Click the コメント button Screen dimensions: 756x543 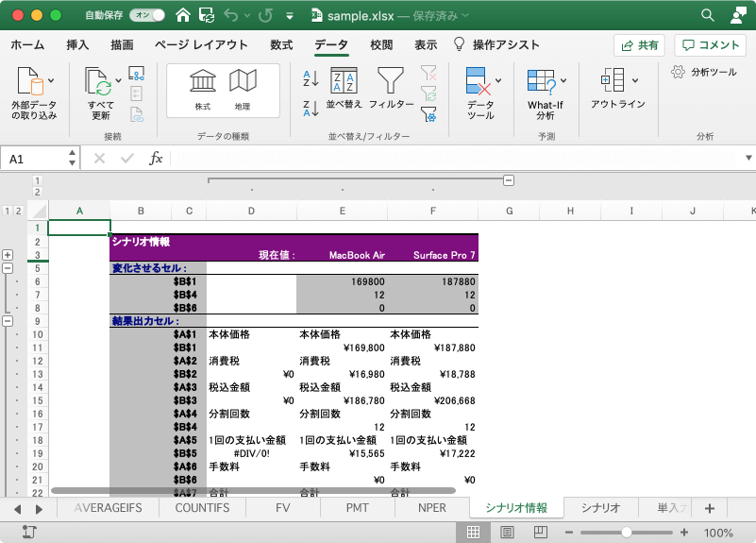point(710,44)
